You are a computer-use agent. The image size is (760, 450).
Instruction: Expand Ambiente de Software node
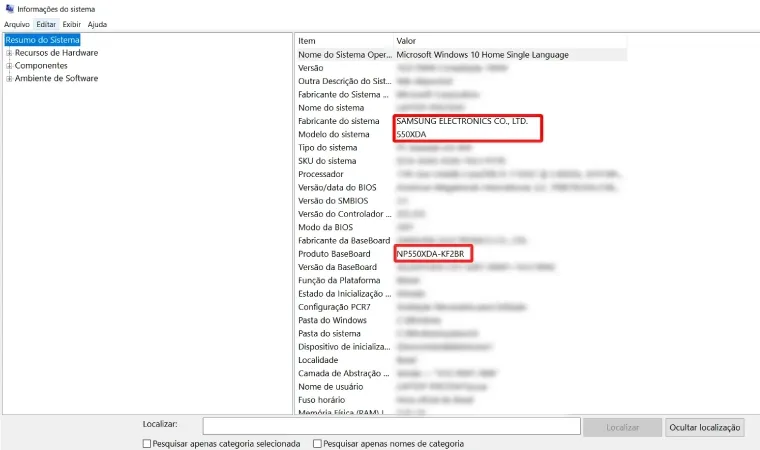[x=9, y=78]
